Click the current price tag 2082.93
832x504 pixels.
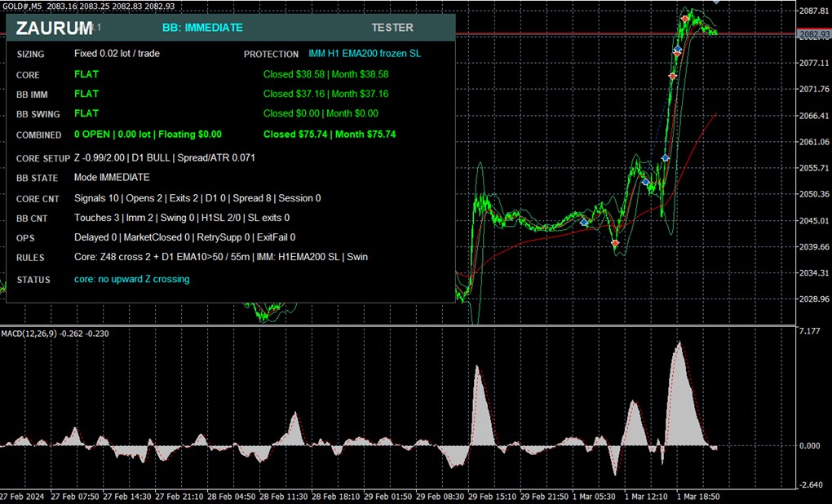tap(815, 34)
